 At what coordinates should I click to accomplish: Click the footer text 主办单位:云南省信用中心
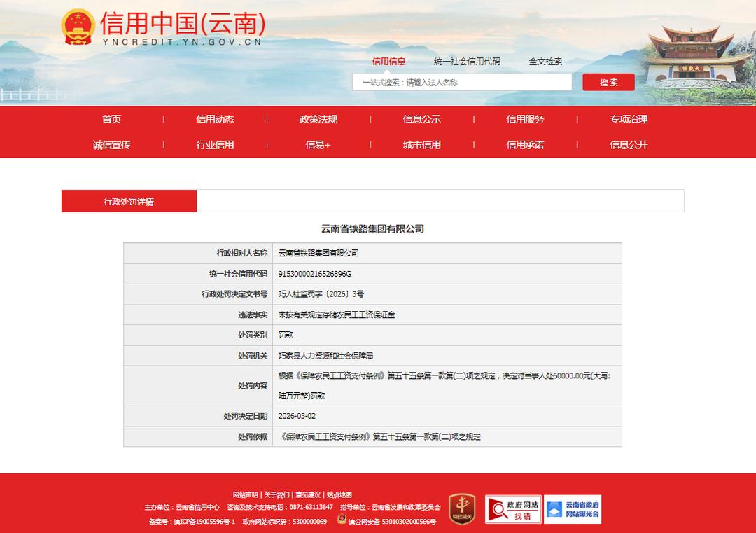tap(182, 507)
